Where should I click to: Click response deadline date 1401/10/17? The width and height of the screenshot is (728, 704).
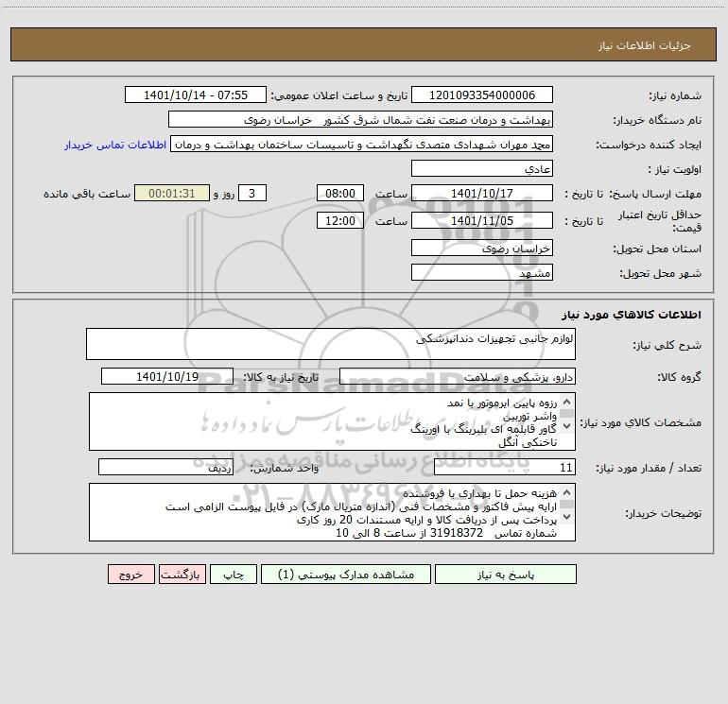[482, 193]
